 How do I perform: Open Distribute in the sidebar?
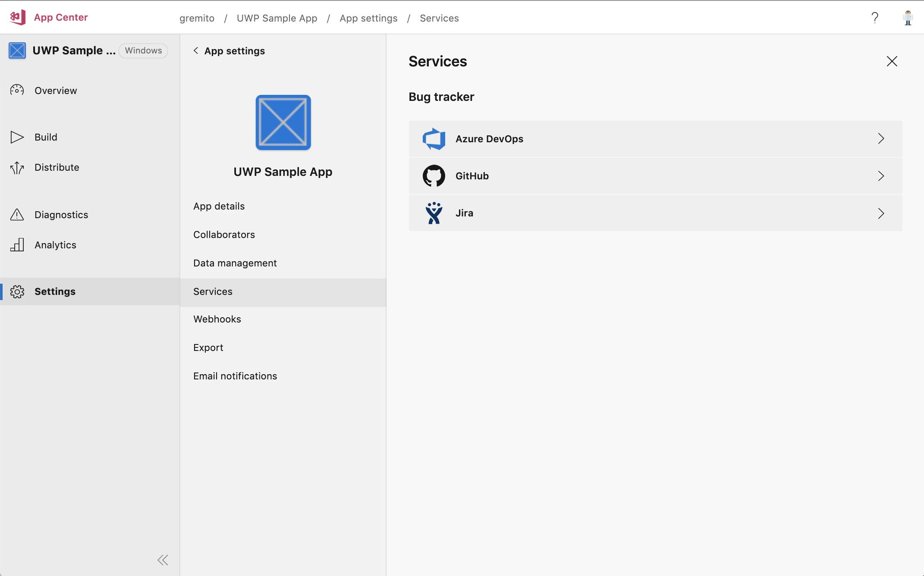point(90,167)
